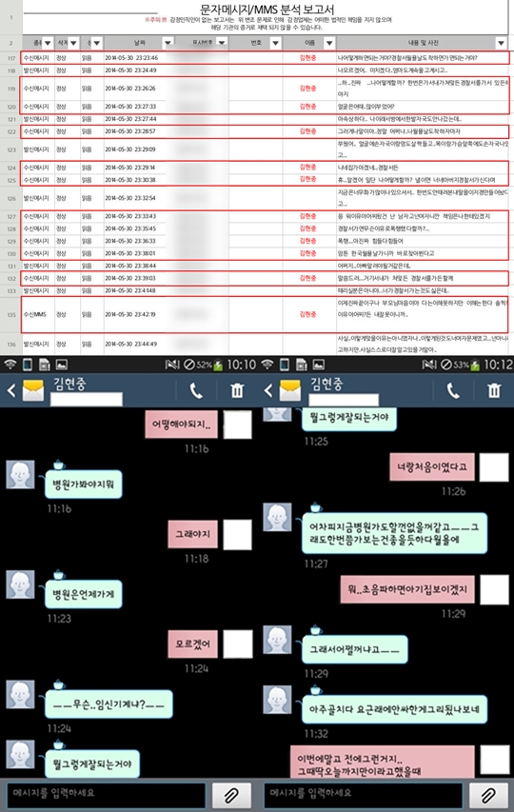Image resolution: width=514 pixels, height=812 pixels.
Task: Open the 날짜 column filter dropdown
Action: (168, 43)
